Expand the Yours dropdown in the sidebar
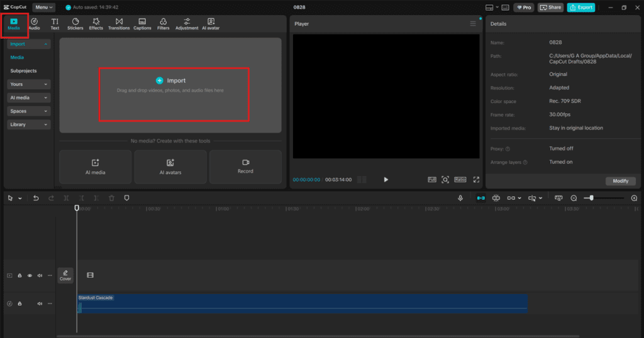Screen dimensions: 644x338 (x=29, y=84)
